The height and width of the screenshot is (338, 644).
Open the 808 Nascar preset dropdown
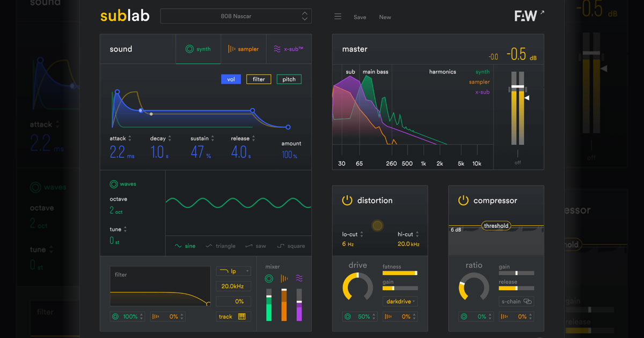coord(236,16)
